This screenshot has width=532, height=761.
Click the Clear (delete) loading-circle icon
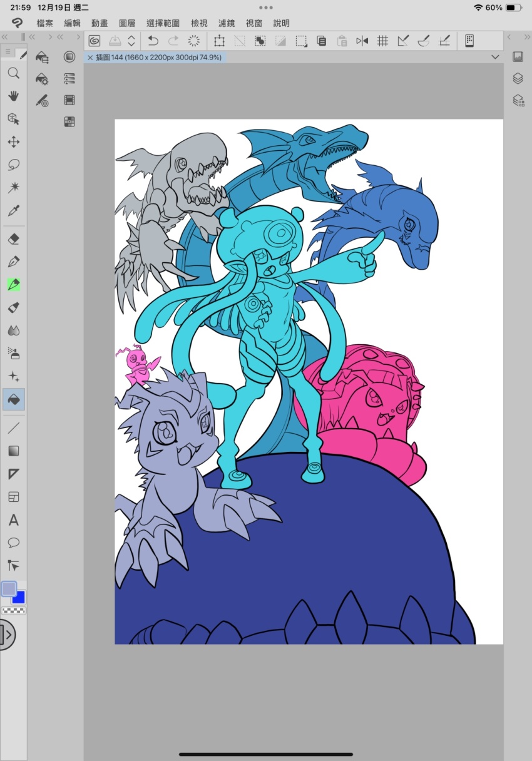[x=194, y=41]
